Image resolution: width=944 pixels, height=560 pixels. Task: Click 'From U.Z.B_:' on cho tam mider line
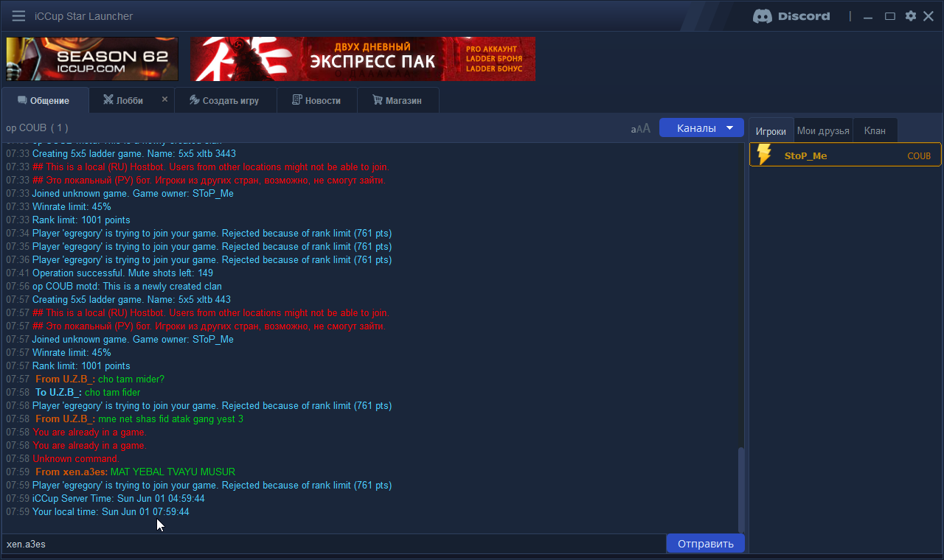65,379
